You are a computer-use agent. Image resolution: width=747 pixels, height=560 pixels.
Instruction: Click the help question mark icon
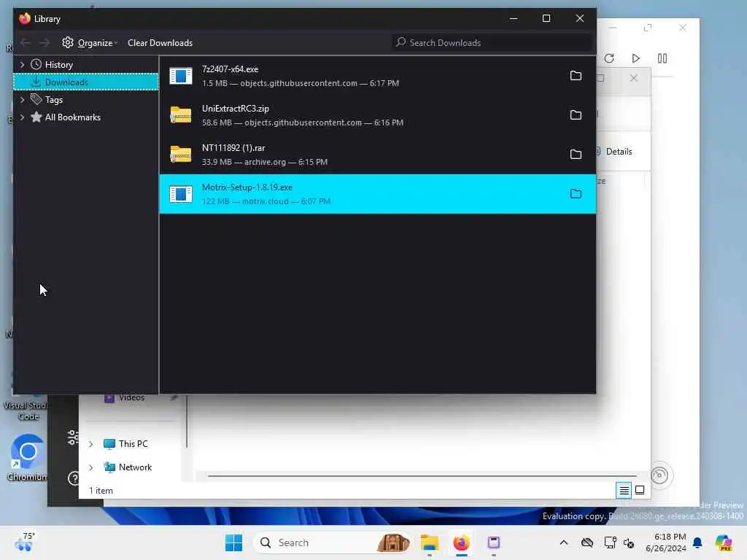click(74, 478)
